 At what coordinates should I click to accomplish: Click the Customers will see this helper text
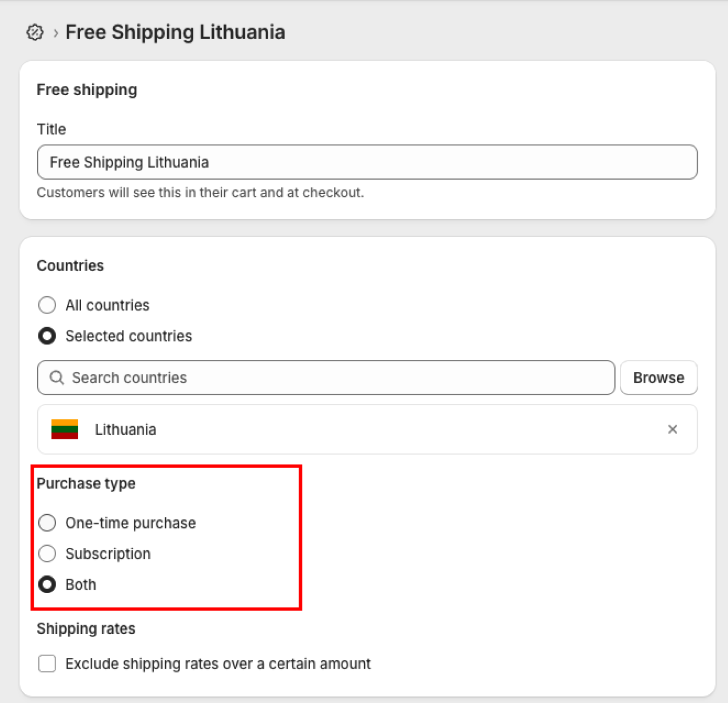200,193
